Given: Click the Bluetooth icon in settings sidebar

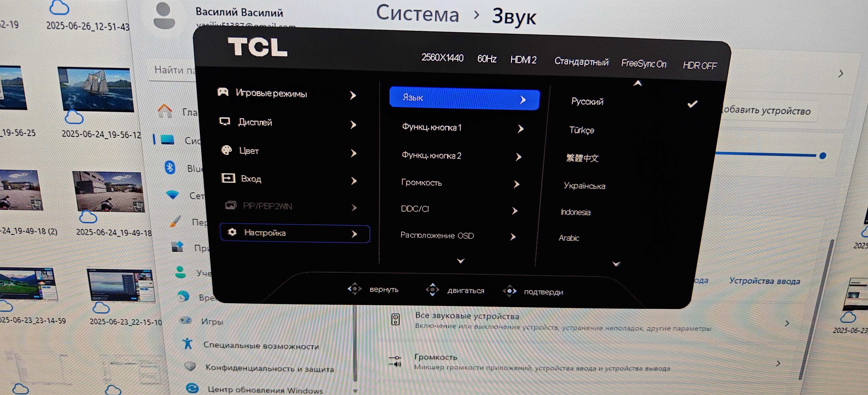Looking at the screenshot, I should (170, 167).
